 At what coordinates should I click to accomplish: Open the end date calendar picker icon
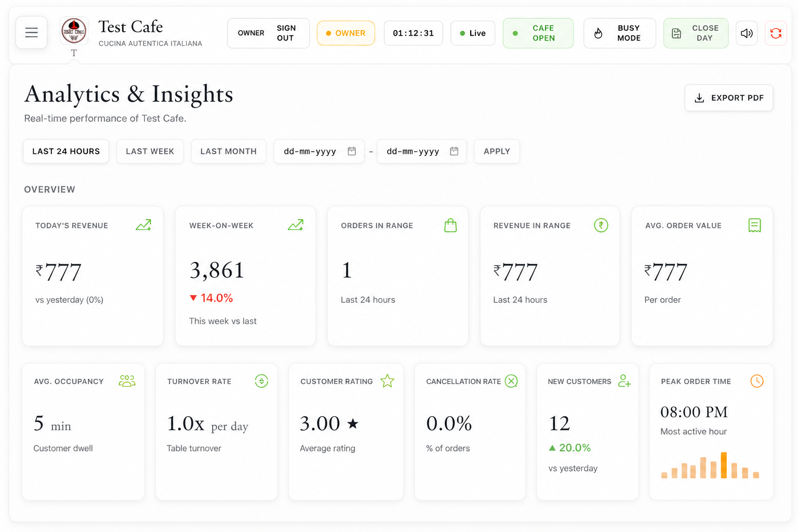click(454, 151)
